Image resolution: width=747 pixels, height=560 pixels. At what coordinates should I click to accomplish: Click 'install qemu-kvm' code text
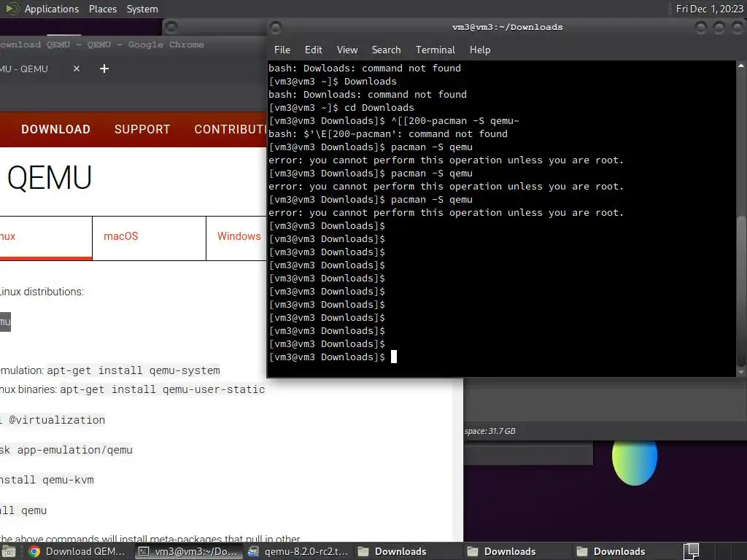click(x=47, y=480)
